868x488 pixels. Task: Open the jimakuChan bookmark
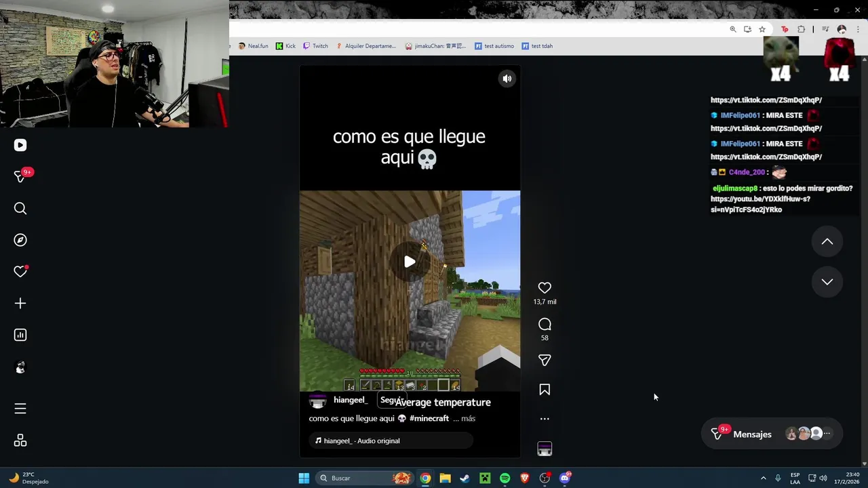pyautogui.click(x=435, y=46)
